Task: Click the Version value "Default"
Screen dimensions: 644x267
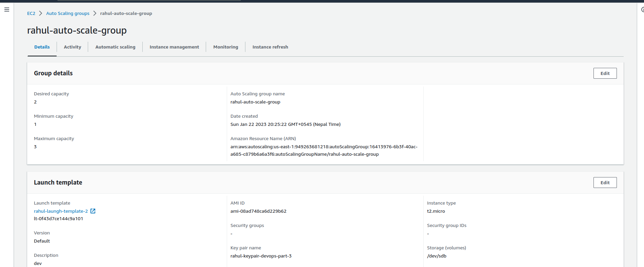Action: (x=42, y=241)
